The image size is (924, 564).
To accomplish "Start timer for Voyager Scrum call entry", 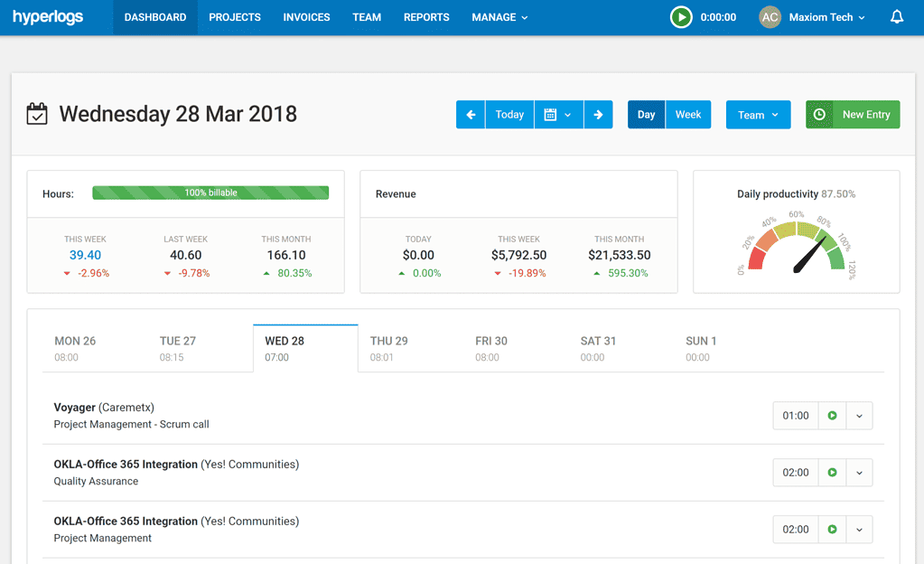I will [x=832, y=416].
